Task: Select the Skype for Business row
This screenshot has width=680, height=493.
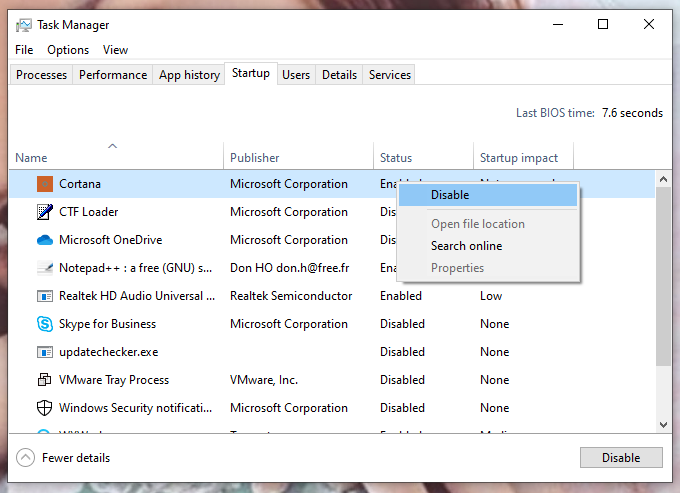Action: point(332,324)
